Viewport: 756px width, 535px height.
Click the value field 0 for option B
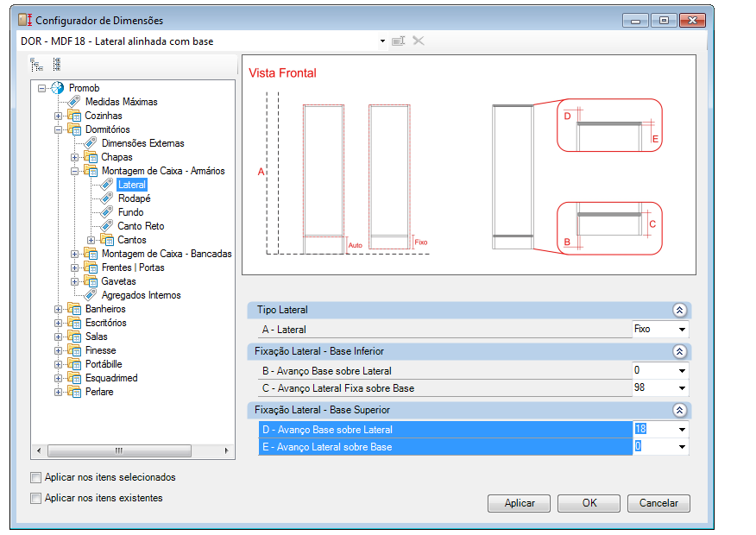point(654,371)
